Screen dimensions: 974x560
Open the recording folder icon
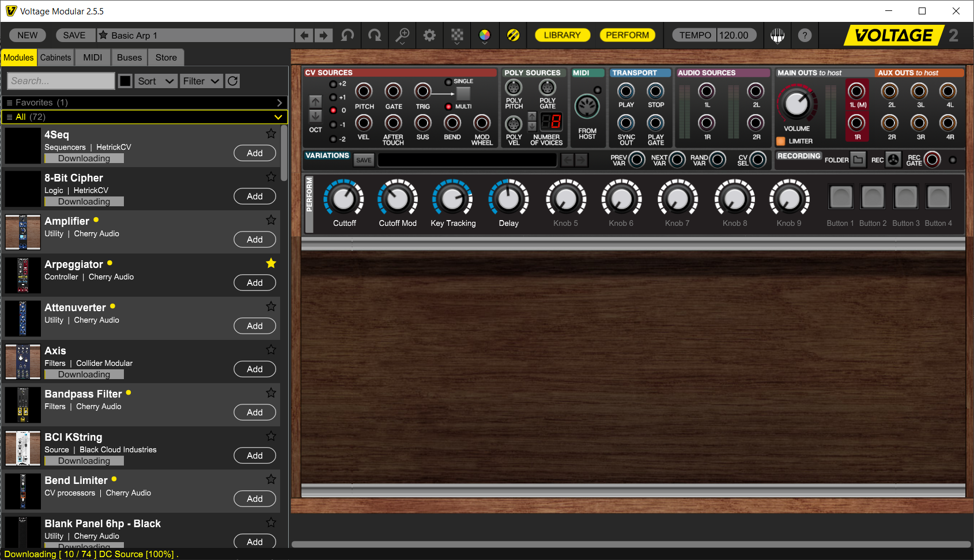pyautogui.click(x=858, y=160)
